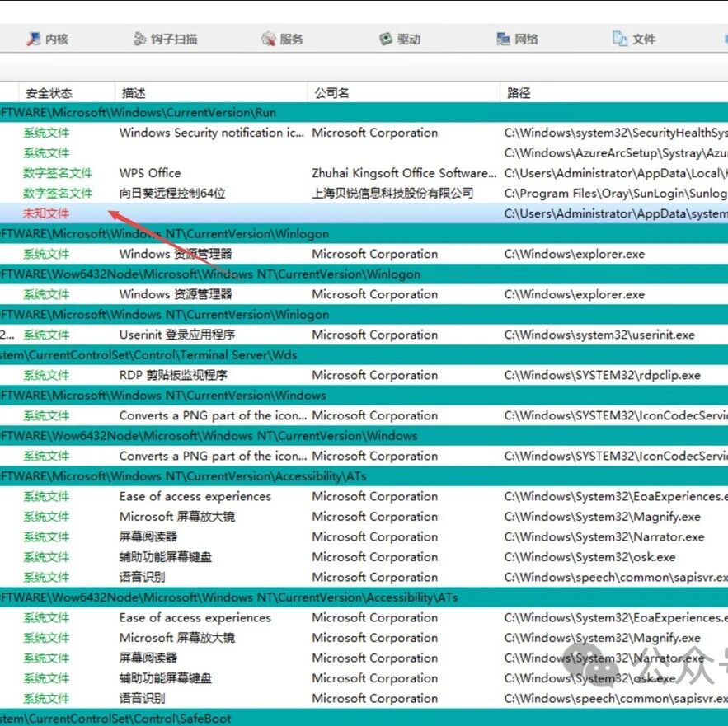Image resolution: width=728 pixels, height=726 pixels.
Task: Sort by the 公司名 column header
Action: coord(331,93)
